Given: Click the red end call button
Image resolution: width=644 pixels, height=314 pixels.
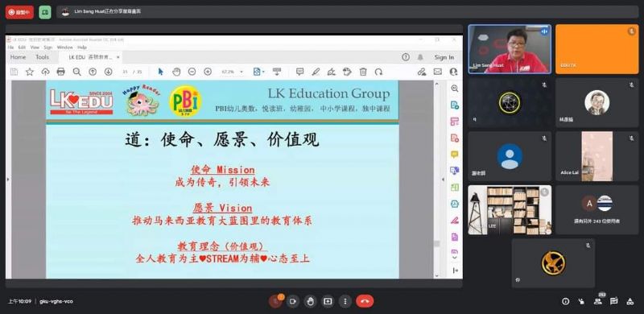Looking at the screenshot, I should [365, 301].
